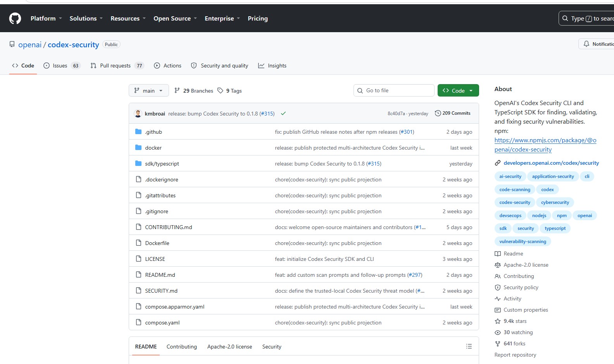Click the typescript topic tag

point(555,228)
